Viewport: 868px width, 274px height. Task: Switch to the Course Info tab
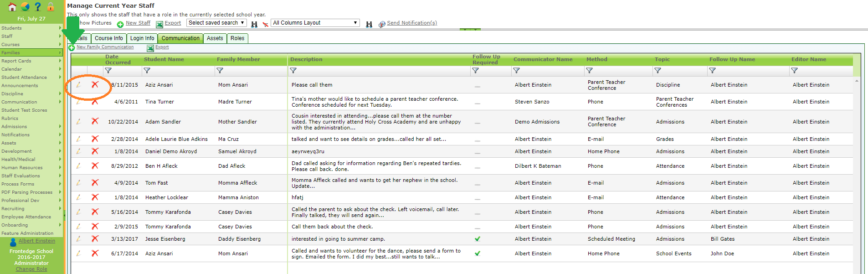click(108, 38)
